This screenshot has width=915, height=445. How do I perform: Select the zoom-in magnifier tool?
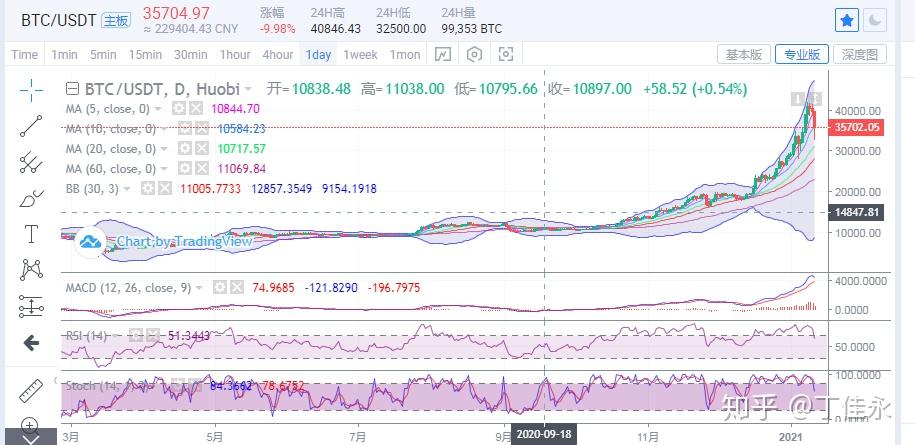point(31,424)
